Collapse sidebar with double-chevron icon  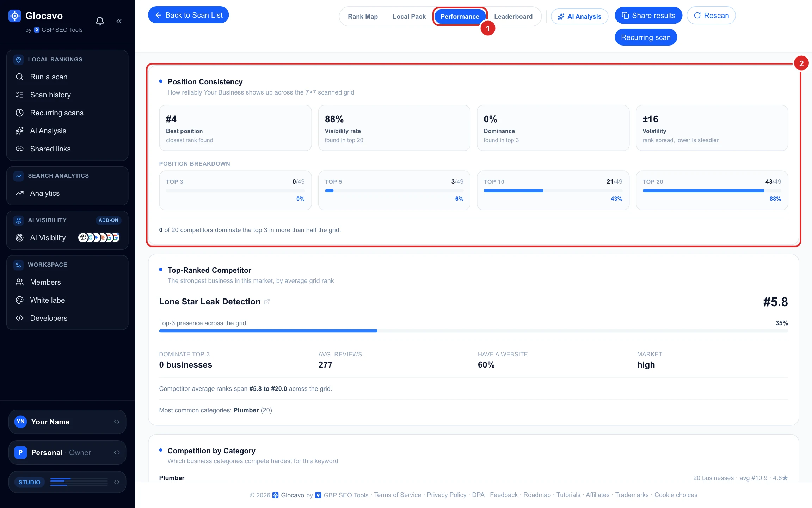[119, 21]
